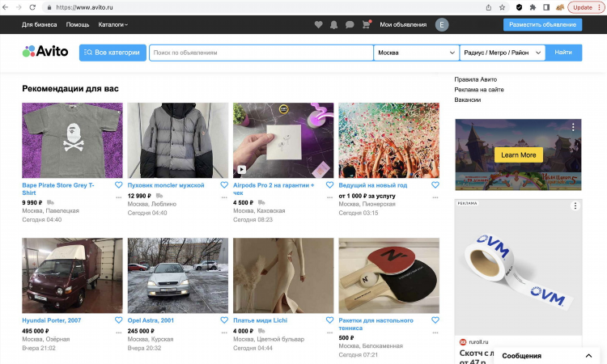The width and height of the screenshot is (607, 364).
Task: Open options dots for Платье миди Lichi
Action: tap(329, 332)
